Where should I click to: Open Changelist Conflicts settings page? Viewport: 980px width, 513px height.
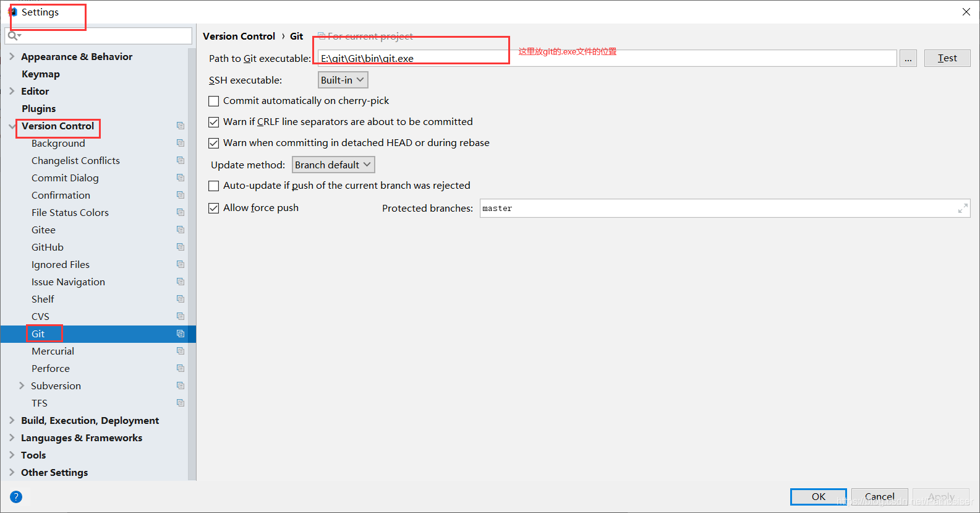point(75,160)
